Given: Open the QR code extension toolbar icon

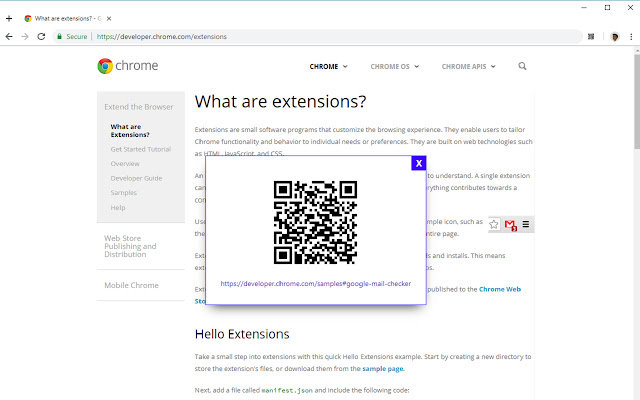Looking at the screenshot, I should coord(591,36).
